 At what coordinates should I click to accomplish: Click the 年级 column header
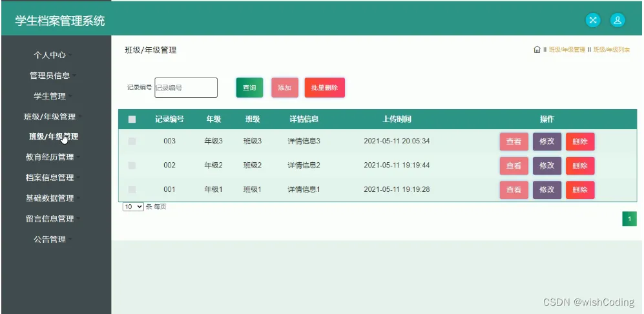214,119
